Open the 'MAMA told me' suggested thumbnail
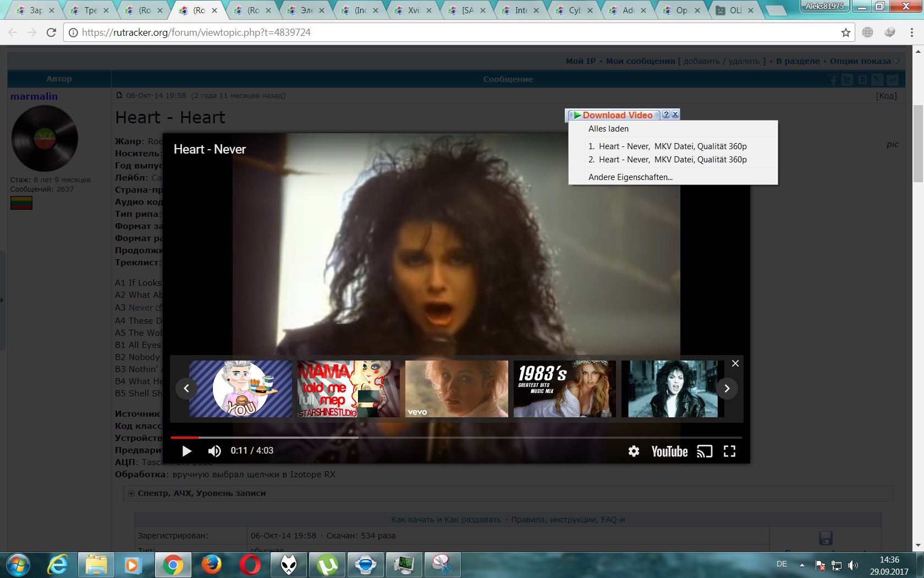Screen dimensions: 924x578 pyautogui.click(x=349, y=389)
